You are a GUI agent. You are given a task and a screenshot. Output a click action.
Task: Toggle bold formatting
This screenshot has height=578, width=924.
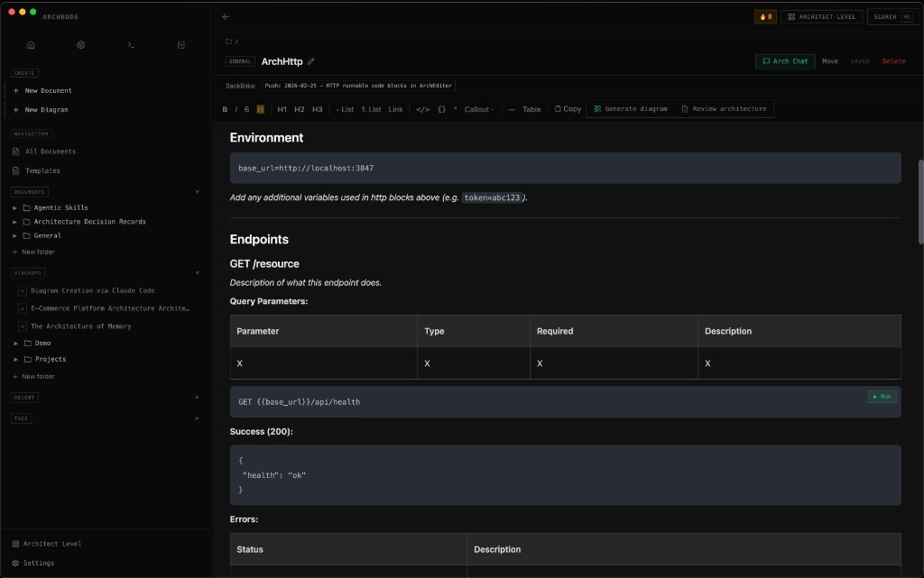[225, 109]
